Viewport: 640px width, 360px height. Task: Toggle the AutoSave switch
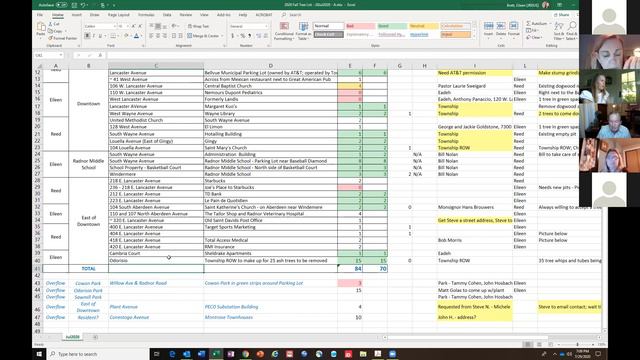click(x=61, y=5)
